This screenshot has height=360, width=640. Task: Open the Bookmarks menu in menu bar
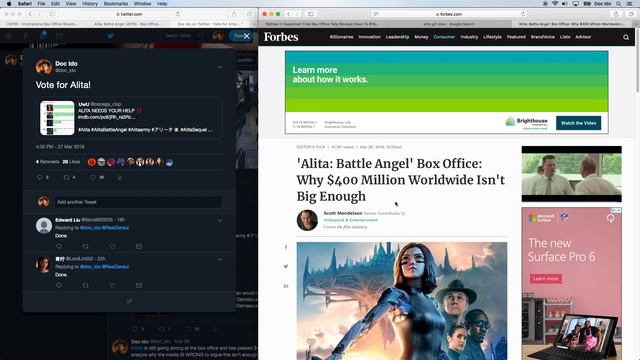[x=116, y=4]
